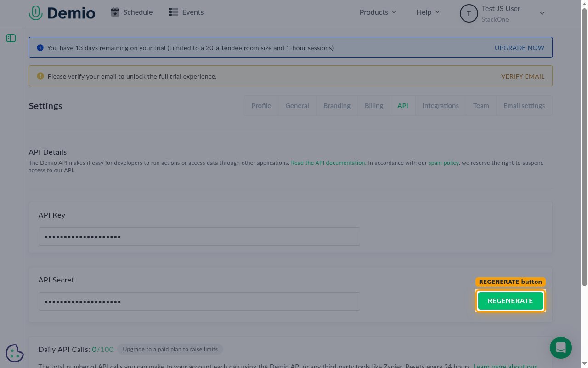
Task: Switch to the Branding tab
Action: [337, 106]
